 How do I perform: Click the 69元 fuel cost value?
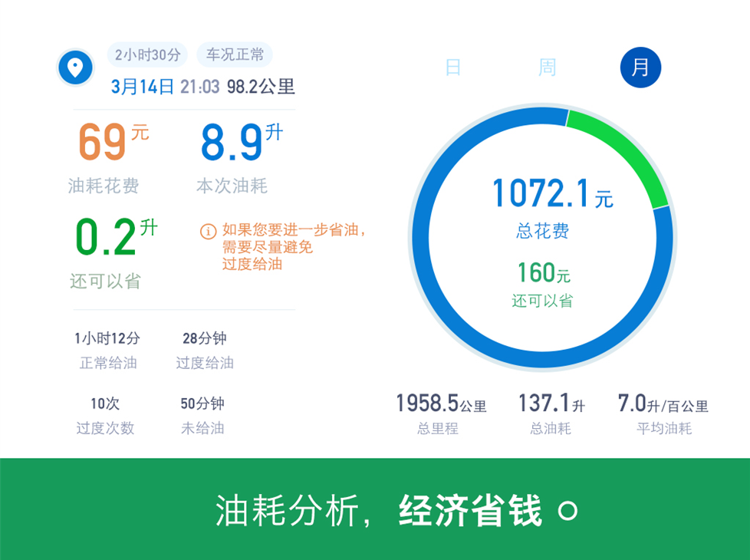[x=113, y=142]
